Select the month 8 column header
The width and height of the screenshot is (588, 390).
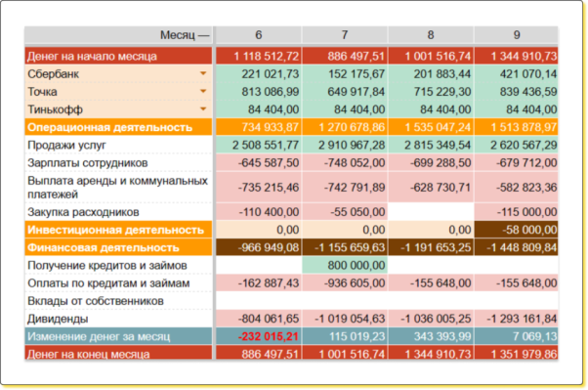[431, 35]
